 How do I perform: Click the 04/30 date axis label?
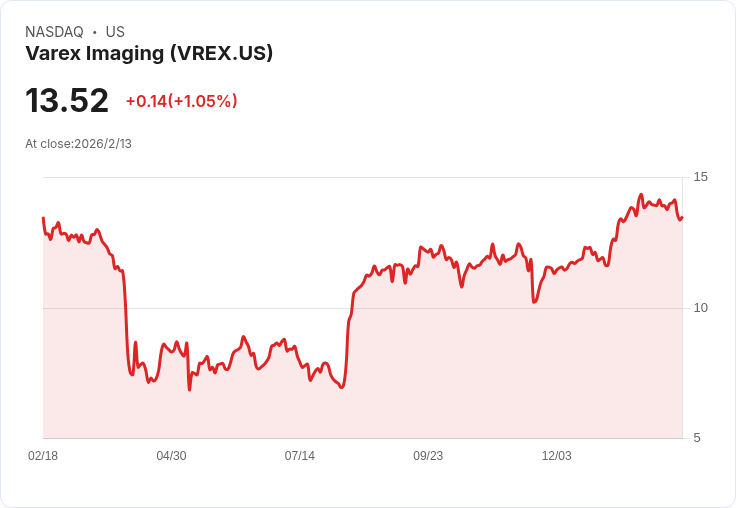click(171, 455)
